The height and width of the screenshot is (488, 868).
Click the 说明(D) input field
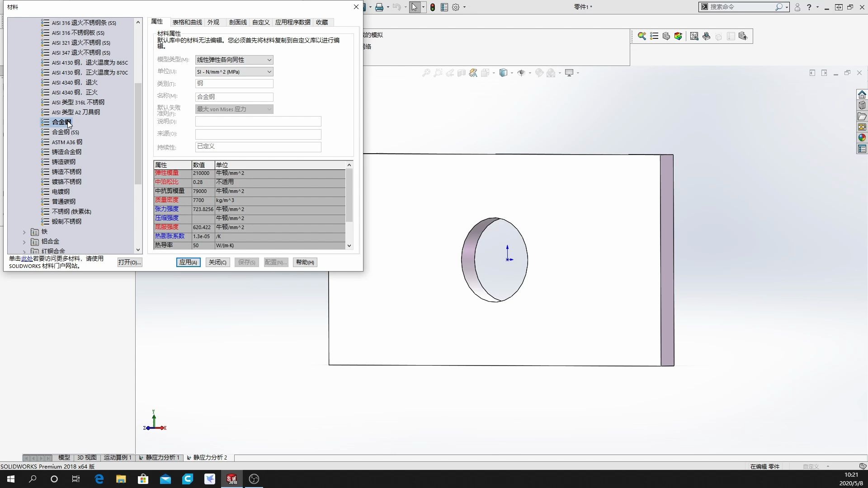click(258, 121)
